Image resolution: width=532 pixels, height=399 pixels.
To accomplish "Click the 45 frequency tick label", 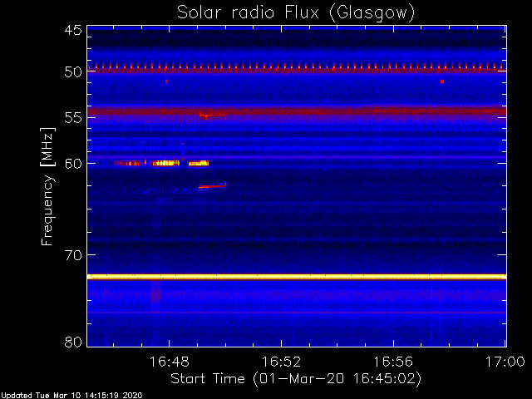I will (x=73, y=30).
